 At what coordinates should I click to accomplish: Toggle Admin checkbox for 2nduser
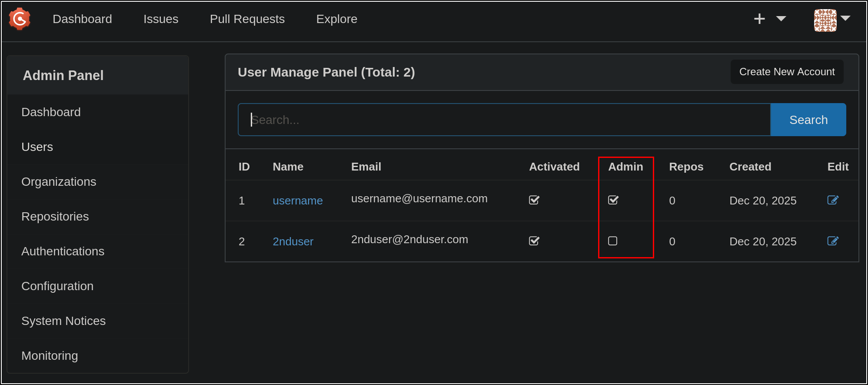612,241
